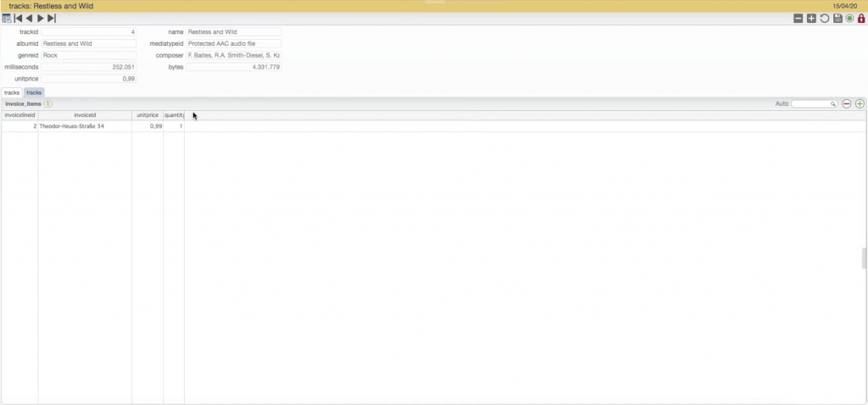This screenshot has height=405, width=868.
Task: Select table cell 0,99 in invoice row
Action: point(147,126)
